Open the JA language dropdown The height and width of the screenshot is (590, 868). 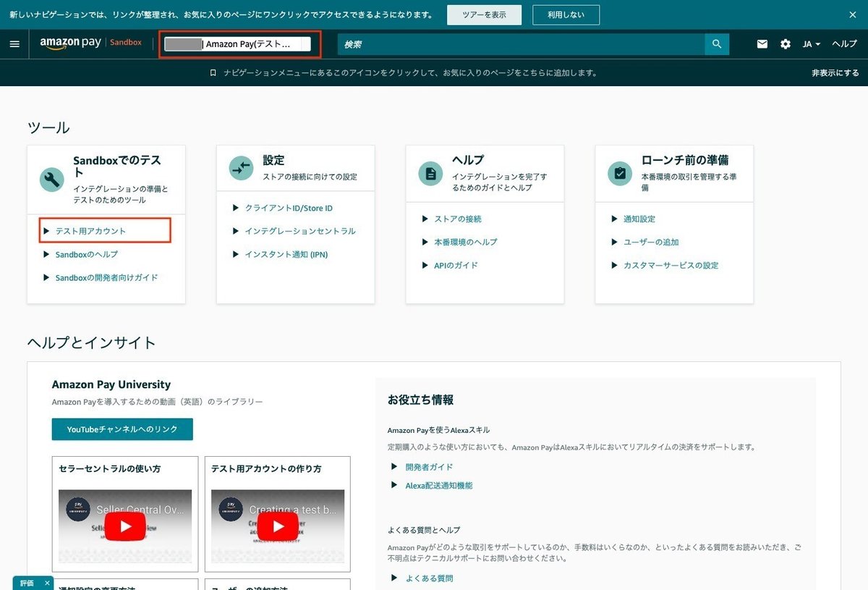click(812, 44)
